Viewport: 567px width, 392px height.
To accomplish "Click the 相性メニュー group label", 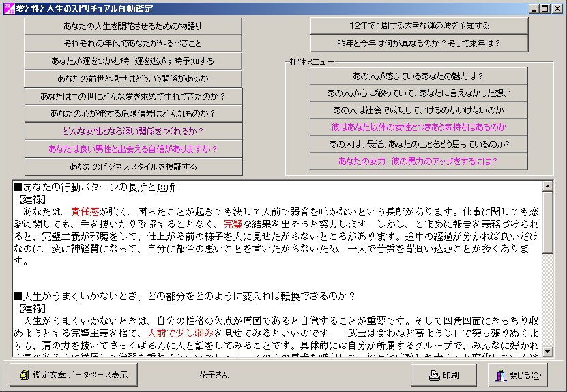I will (312, 62).
